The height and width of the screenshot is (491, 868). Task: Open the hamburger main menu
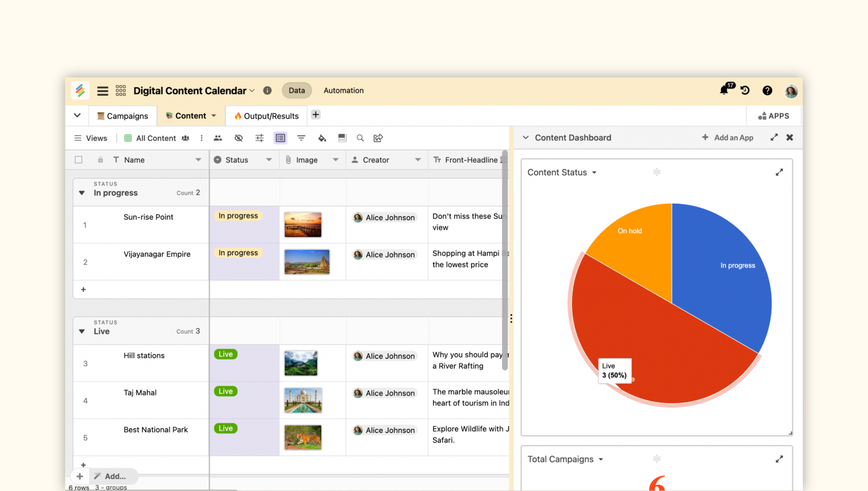[102, 91]
